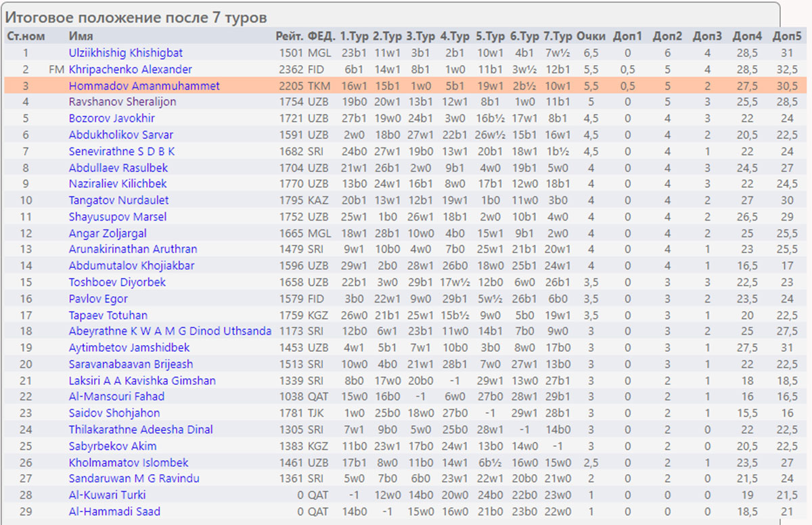
Task: Open player Ulziikhishig Khishigbat's profile link
Action: (x=125, y=53)
